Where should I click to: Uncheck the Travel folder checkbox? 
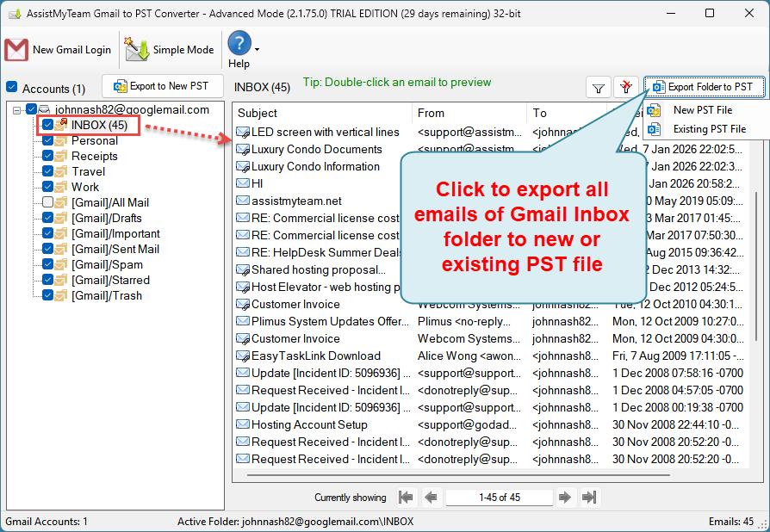point(47,171)
